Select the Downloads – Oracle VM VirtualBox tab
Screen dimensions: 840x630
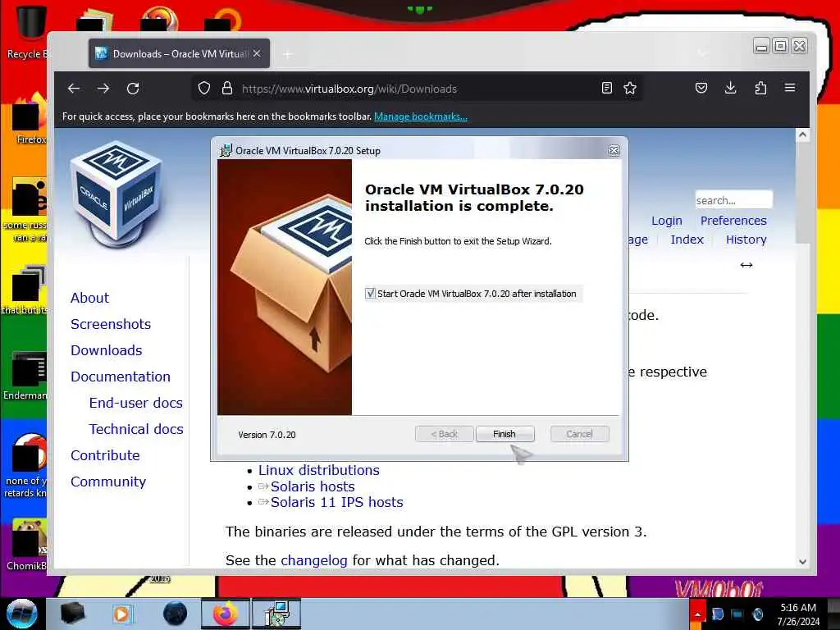(179, 53)
